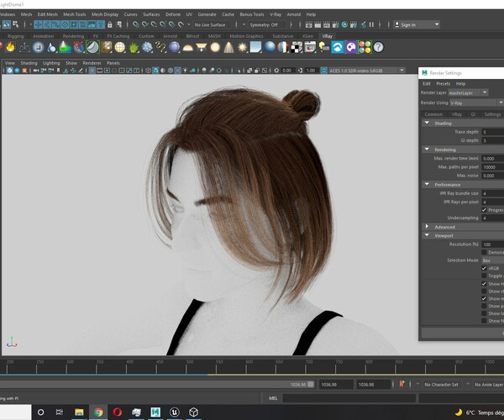Open Opera browser from the taskbar
This screenshot has height=420, width=504.
click(118, 412)
